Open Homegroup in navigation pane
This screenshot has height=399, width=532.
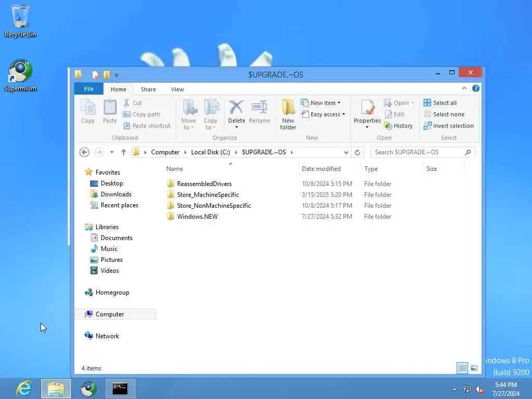pyautogui.click(x=107, y=292)
